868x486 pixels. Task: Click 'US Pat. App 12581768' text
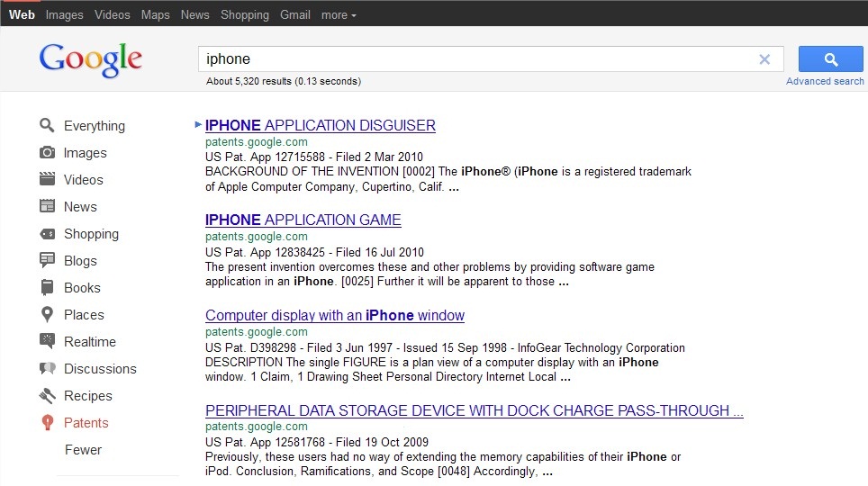coord(265,442)
